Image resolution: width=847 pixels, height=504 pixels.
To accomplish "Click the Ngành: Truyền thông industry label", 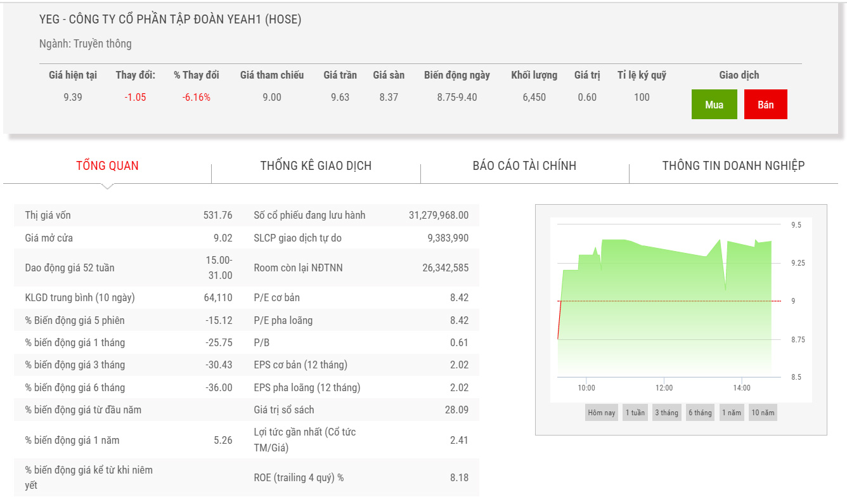I will coord(86,44).
